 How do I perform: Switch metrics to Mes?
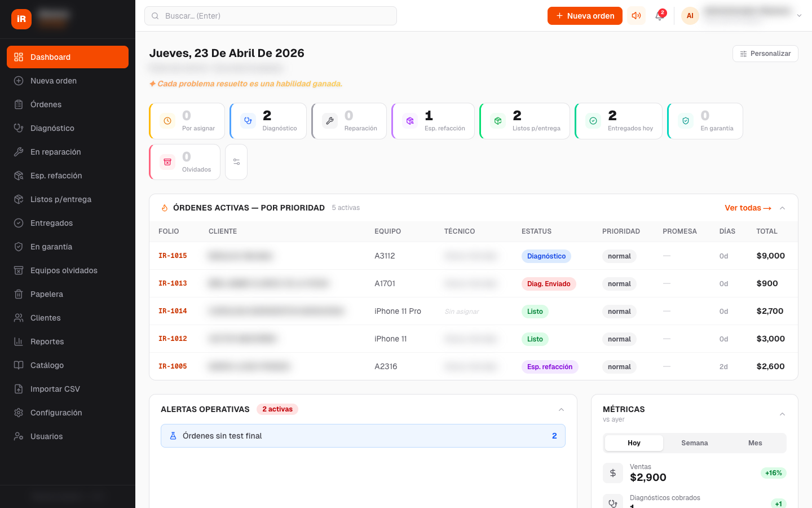[x=755, y=443]
